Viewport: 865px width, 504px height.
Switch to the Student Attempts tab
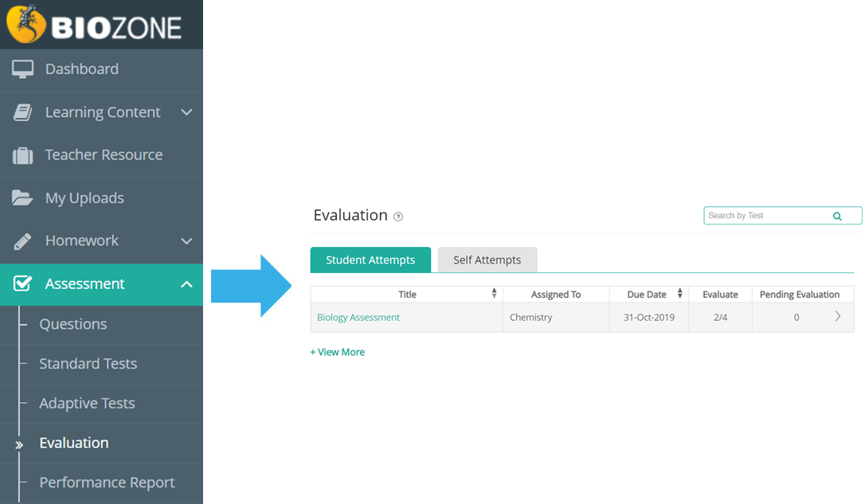370,260
